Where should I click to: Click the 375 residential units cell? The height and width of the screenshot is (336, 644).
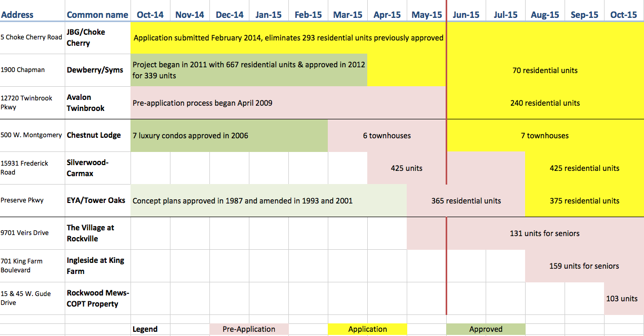point(584,201)
